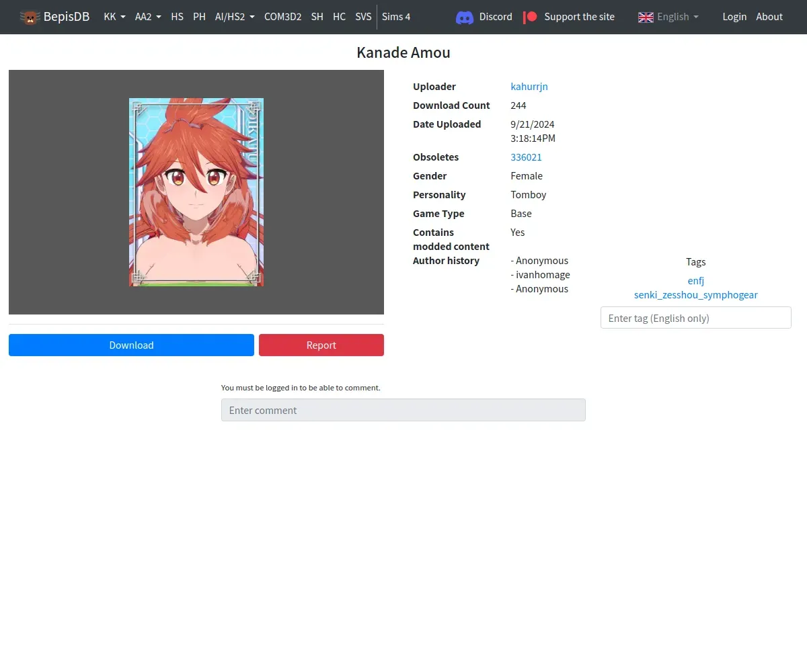
Task: Click the BepisDB home text link
Action: coord(67,17)
